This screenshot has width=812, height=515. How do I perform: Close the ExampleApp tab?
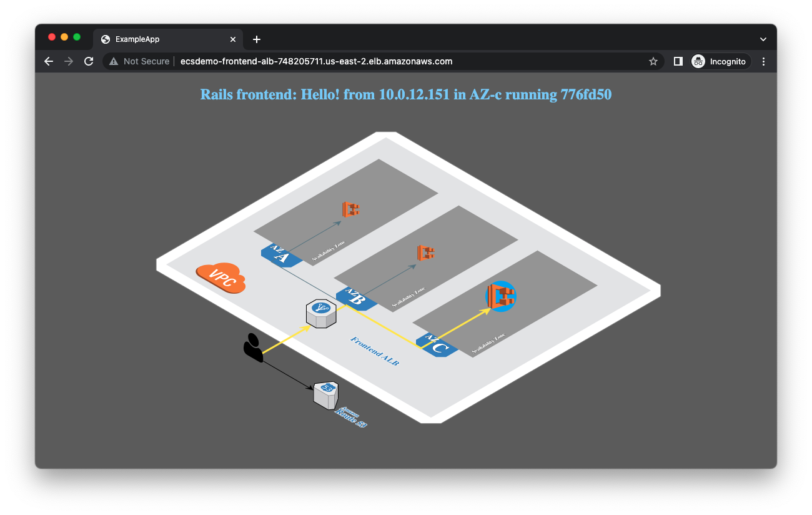233,39
